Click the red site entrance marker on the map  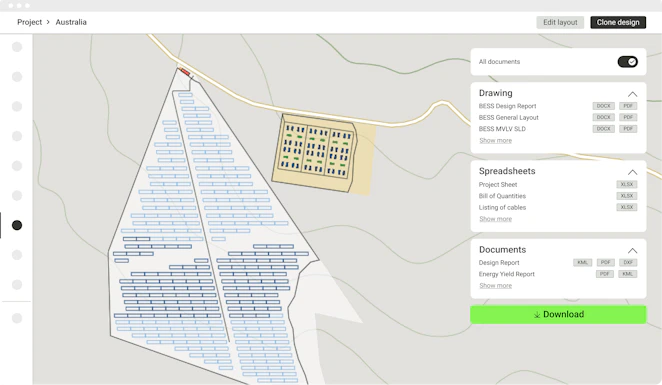(184, 71)
